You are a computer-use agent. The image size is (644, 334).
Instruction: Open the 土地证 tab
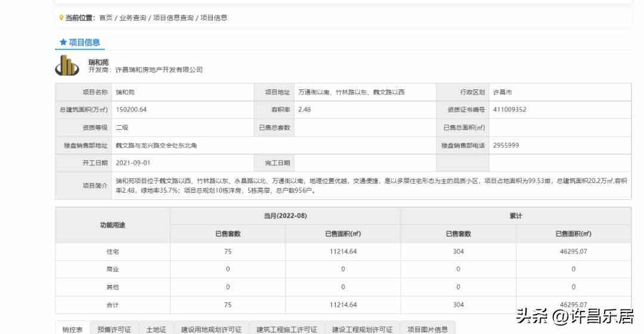[156, 329]
